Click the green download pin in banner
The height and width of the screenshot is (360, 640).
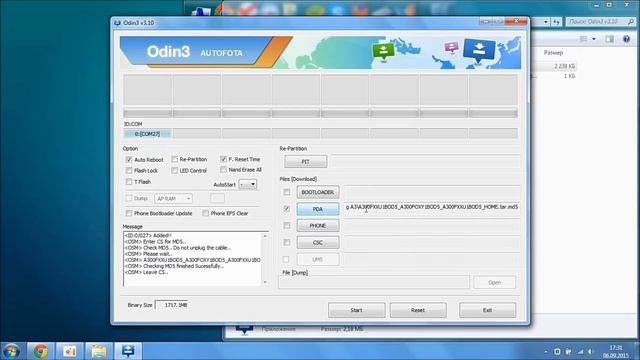(383, 52)
